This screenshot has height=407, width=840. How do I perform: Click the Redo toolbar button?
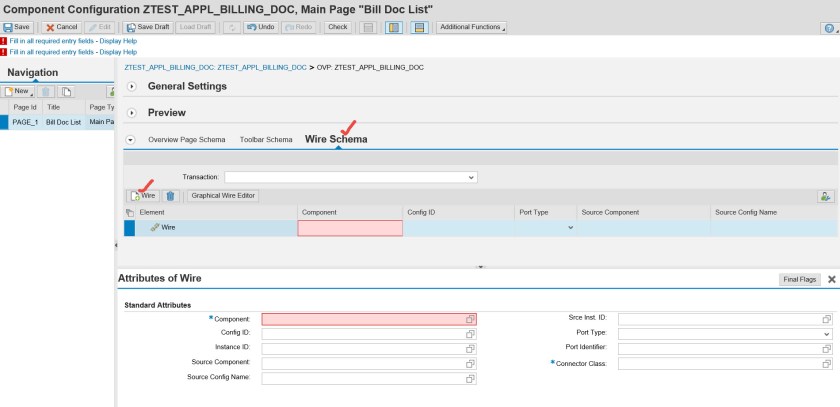(x=300, y=27)
